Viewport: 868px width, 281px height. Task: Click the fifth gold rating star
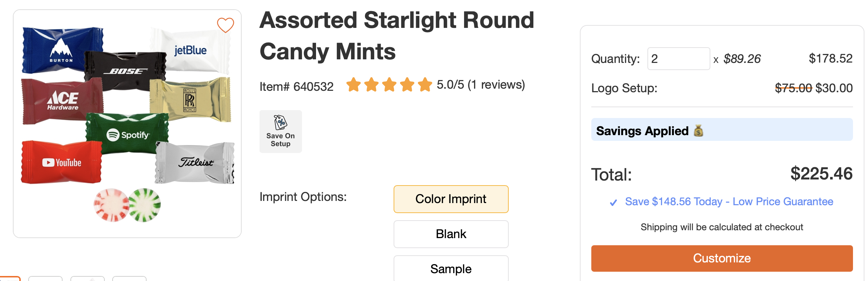[425, 85]
